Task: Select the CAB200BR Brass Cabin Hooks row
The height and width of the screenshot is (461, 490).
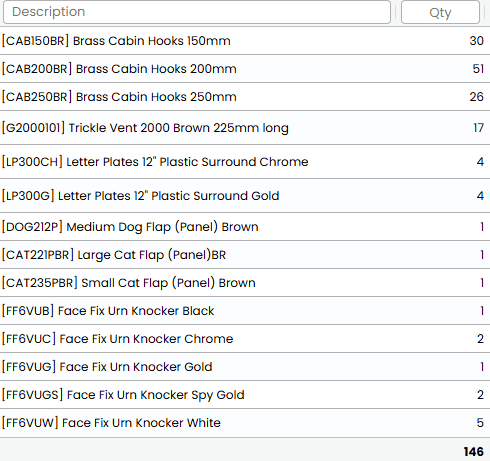Action: point(245,69)
